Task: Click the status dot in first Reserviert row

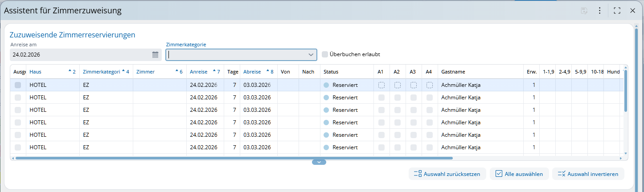Action: click(326, 85)
